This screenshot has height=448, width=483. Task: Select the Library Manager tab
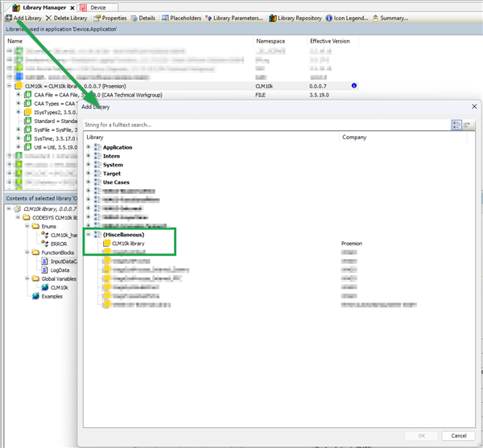(x=40, y=6)
